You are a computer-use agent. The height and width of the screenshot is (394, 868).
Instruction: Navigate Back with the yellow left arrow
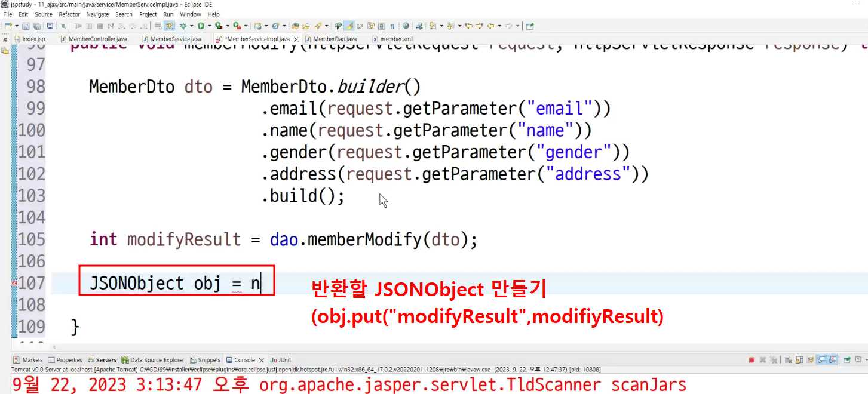tap(490, 26)
